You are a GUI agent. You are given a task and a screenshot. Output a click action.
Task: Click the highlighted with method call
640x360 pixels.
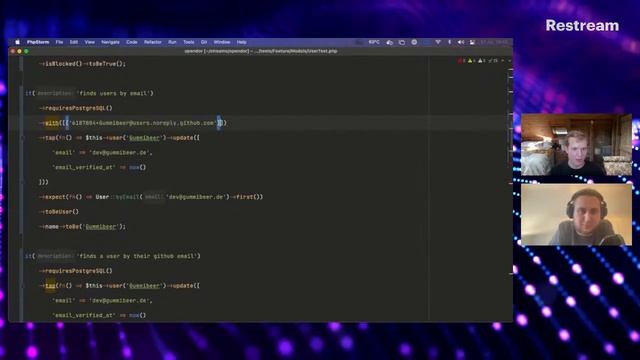[51, 123]
